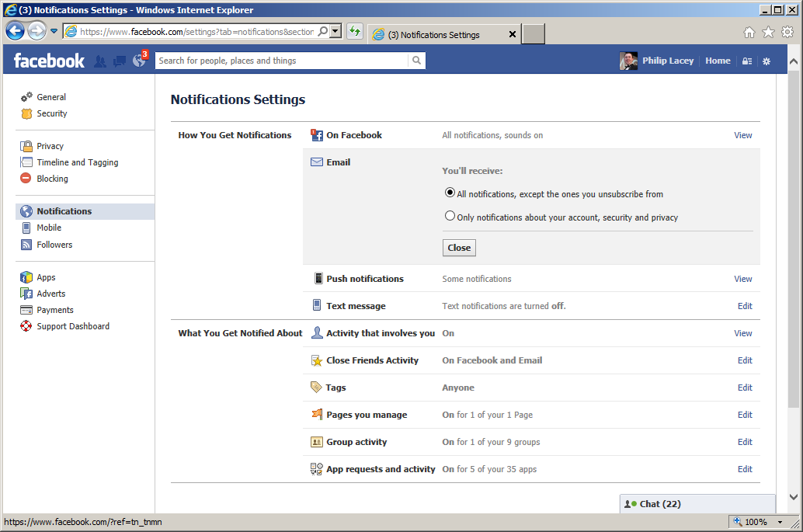Edit App requests and activity
The width and height of the screenshot is (803, 532).
[x=745, y=469]
